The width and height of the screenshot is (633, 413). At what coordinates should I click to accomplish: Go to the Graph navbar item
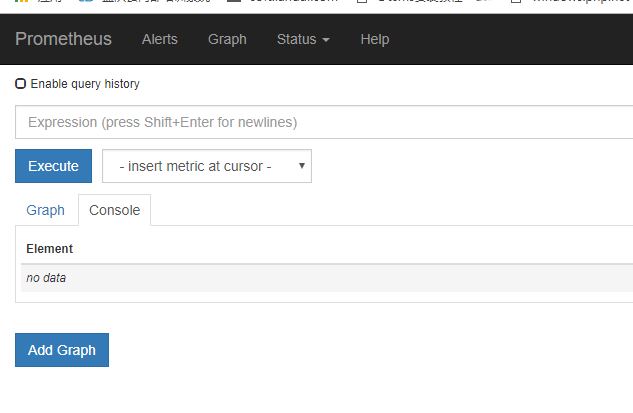(x=227, y=39)
